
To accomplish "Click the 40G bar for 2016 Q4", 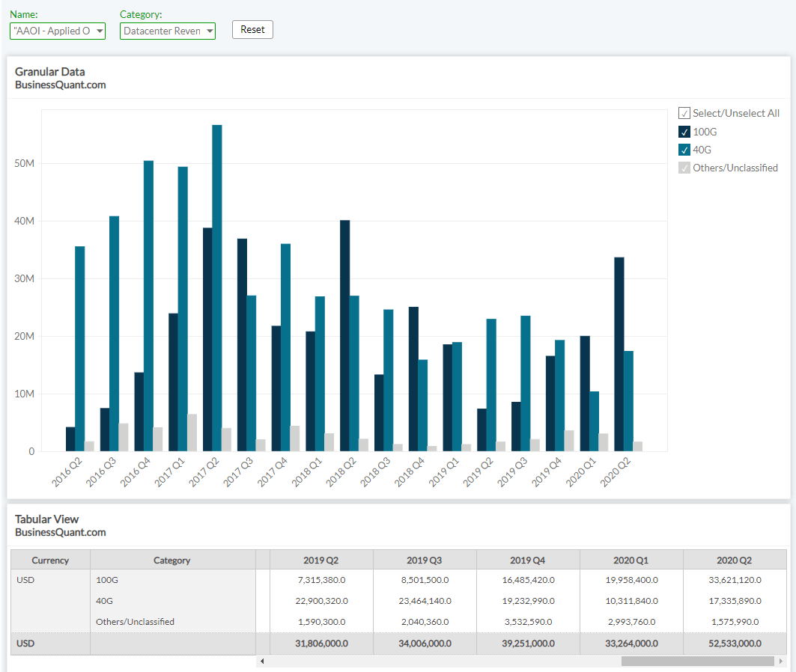I will tap(148, 305).
